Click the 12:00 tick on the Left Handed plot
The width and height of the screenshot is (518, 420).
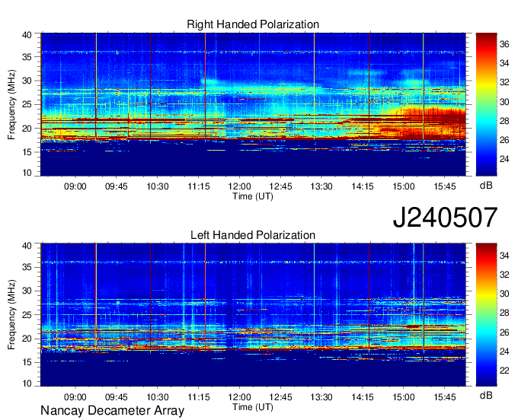coord(239,397)
